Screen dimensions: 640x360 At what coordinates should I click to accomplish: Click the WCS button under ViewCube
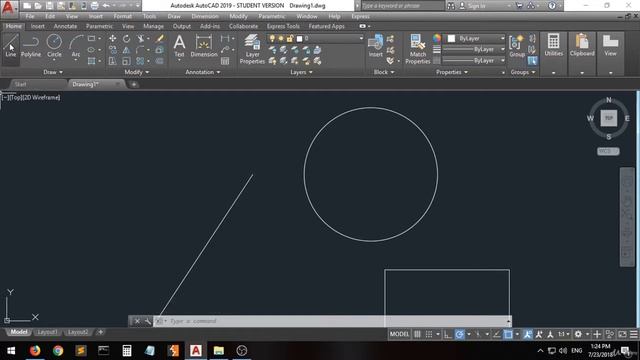click(608, 151)
